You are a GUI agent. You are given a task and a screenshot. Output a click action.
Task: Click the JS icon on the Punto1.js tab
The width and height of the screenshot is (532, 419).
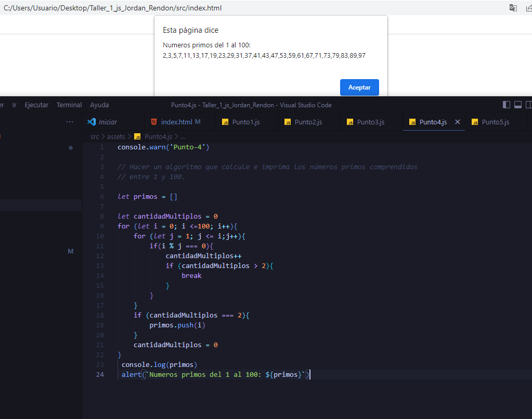pyautogui.click(x=225, y=122)
